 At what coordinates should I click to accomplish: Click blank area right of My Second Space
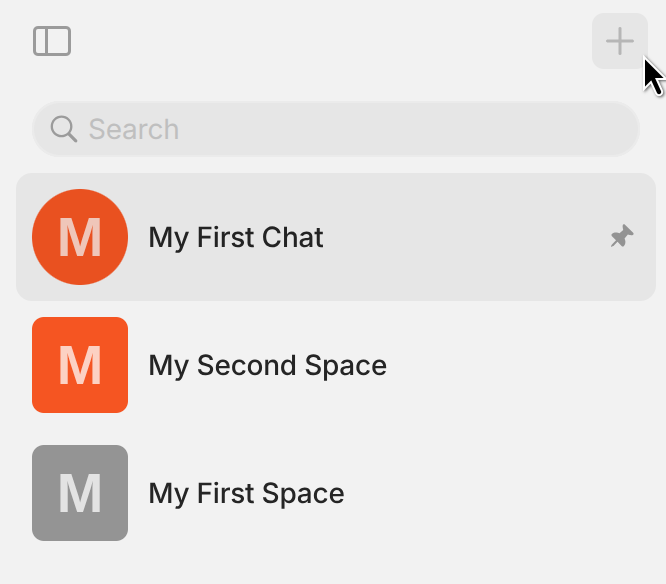click(x=530, y=365)
